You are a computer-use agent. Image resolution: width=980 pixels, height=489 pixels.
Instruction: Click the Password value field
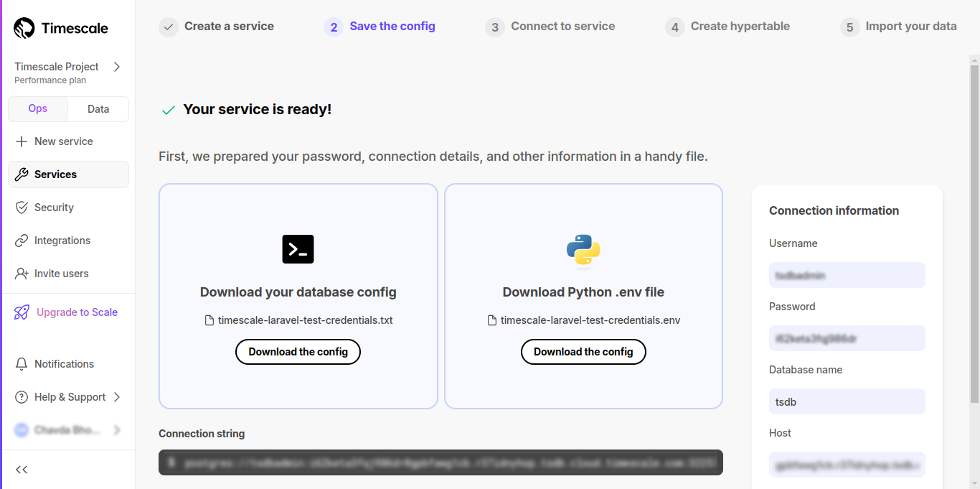click(x=847, y=338)
